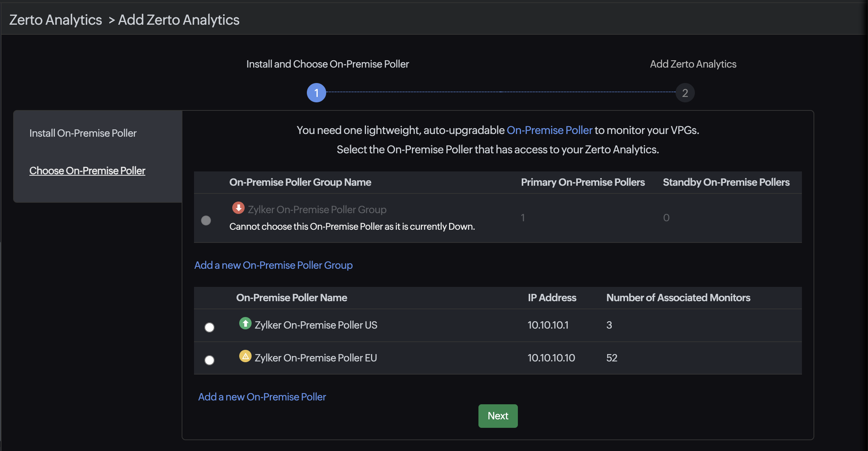Click the IP Address column header
This screenshot has height=451, width=868.
(x=552, y=297)
